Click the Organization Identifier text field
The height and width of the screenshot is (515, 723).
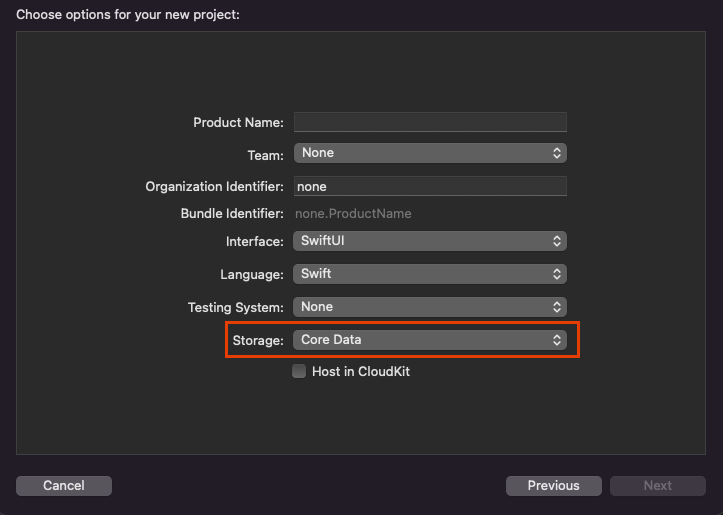pos(430,186)
